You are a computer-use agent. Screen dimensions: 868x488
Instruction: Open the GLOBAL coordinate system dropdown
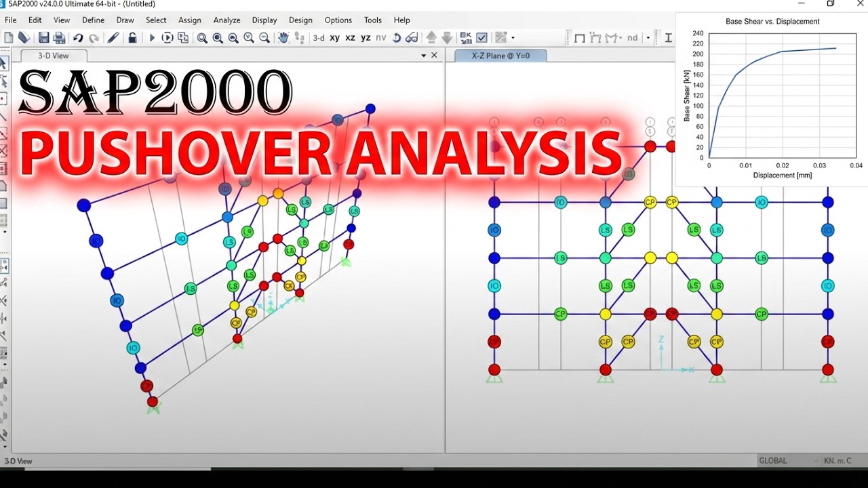[x=789, y=460]
